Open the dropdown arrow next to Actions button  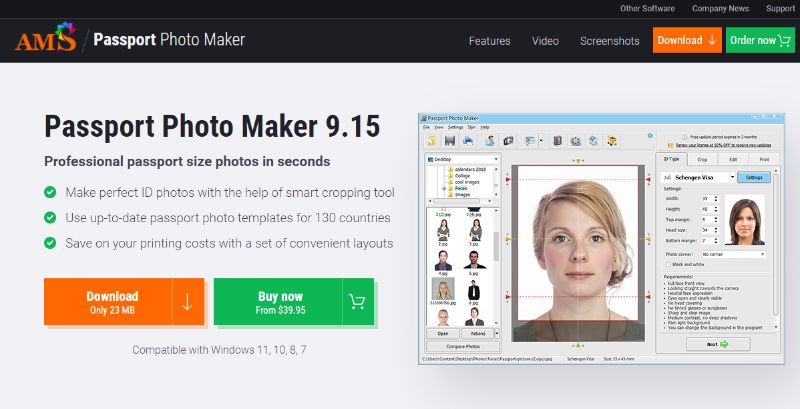(x=497, y=334)
